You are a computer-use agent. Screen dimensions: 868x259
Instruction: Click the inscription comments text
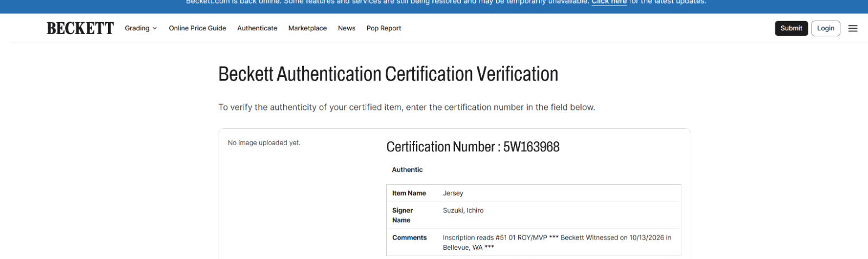click(x=557, y=242)
